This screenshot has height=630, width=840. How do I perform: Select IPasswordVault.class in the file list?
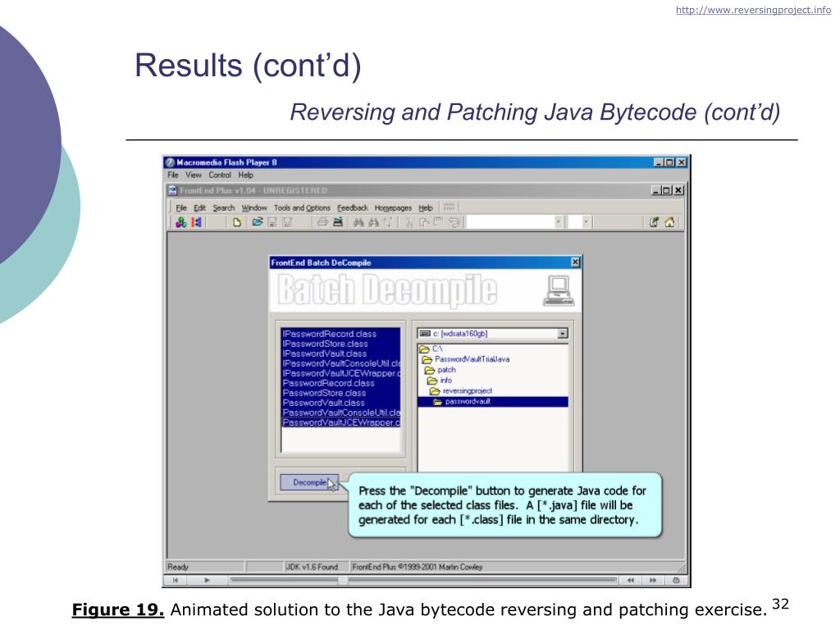point(340,354)
